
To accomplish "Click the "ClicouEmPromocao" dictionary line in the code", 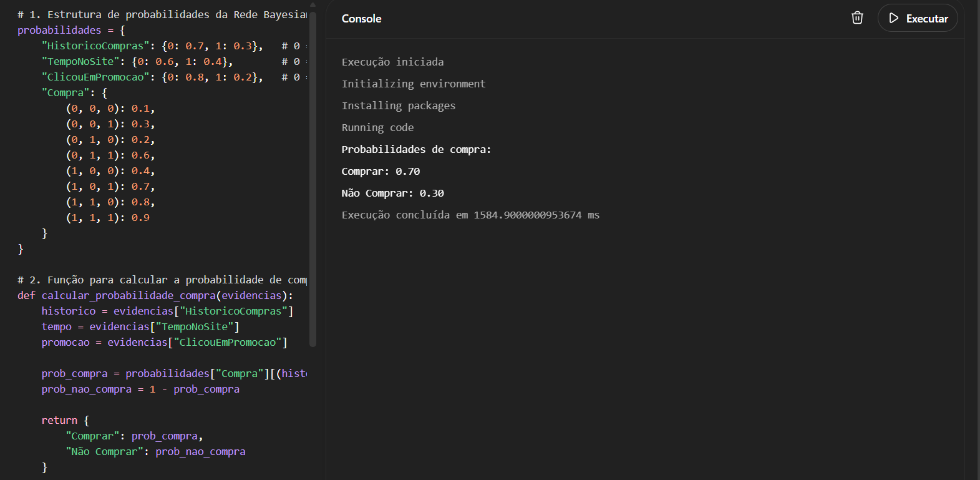I will coord(152,77).
